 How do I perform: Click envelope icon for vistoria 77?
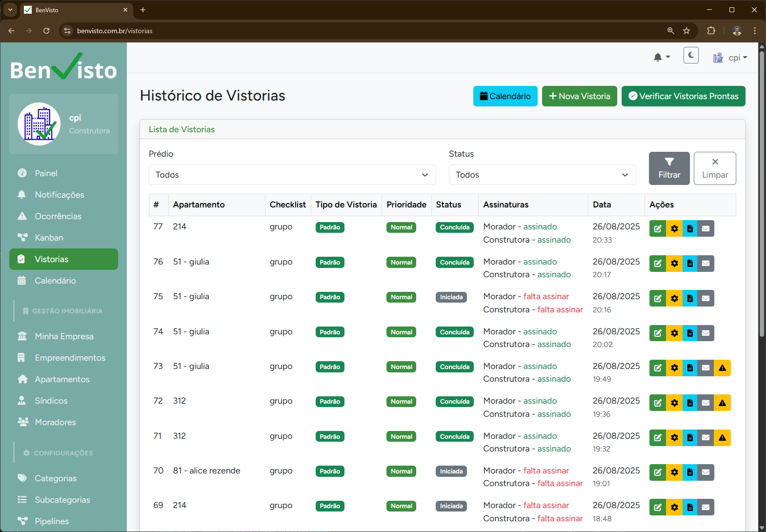click(706, 228)
